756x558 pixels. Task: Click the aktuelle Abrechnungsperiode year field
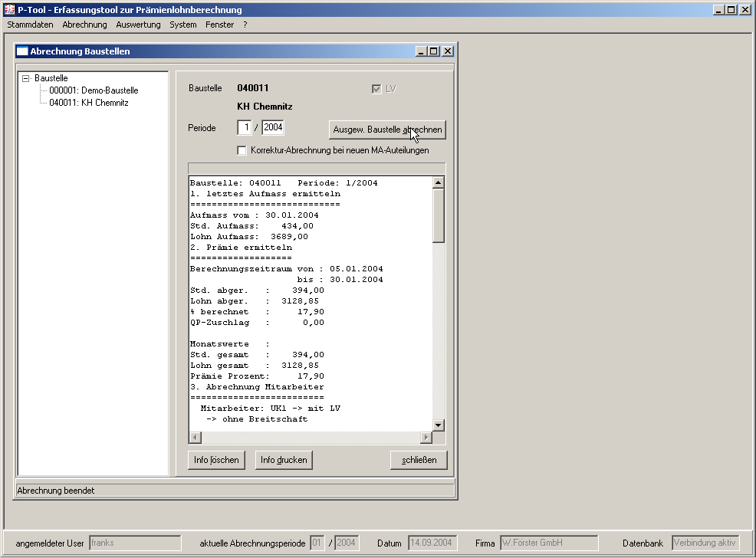pyautogui.click(x=347, y=543)
